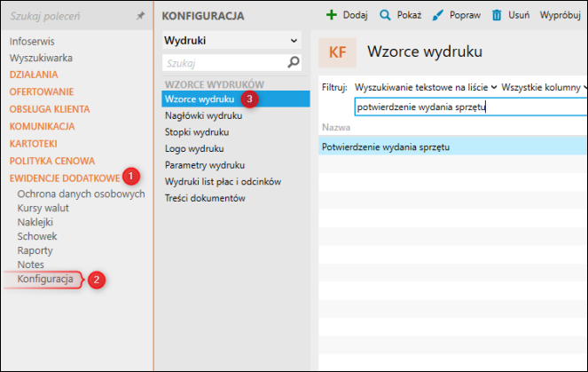Collapse the EWIDENCJE DODATKOWE section
Image resolution: width=588 pixels, height=372 pixels.
65,178
